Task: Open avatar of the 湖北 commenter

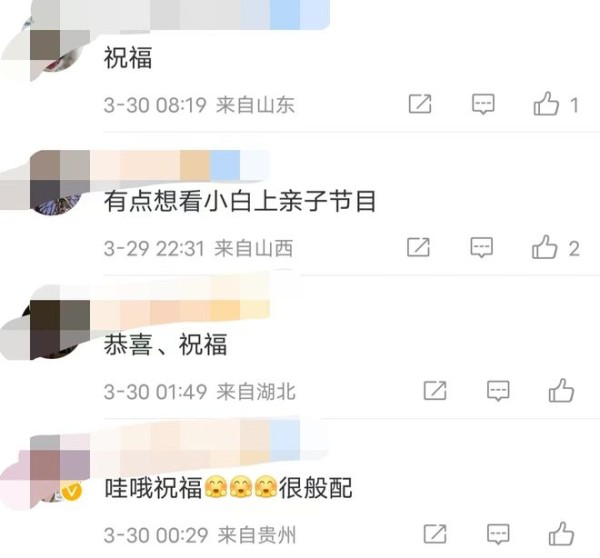Action: pyautogui.click(x=57, y=329)
